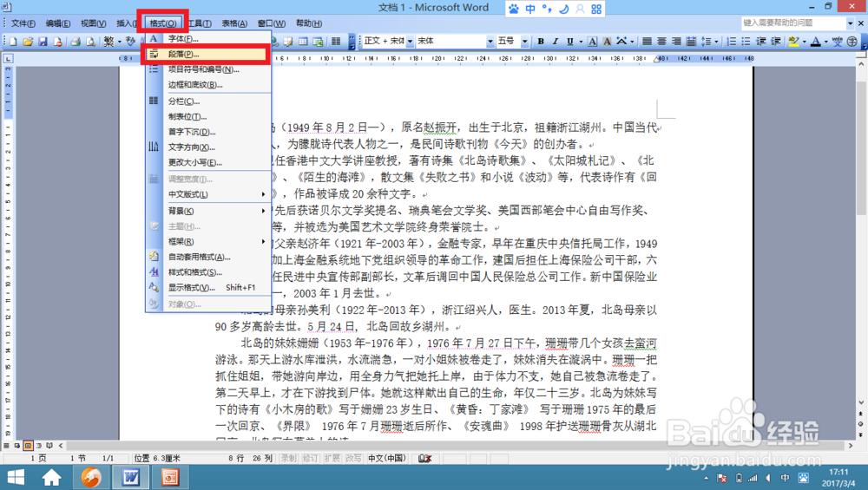Switch to Outline view
868x490 pixels.
pyautogui.click(x=39, y=445)
